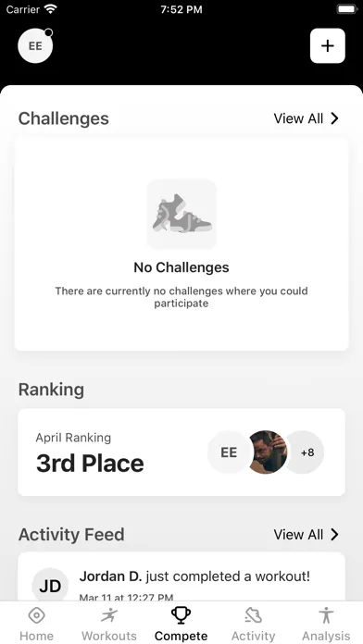The image size is (363, 644).
Task: Switch to the Analysis tab label
Action: [326, 636]
